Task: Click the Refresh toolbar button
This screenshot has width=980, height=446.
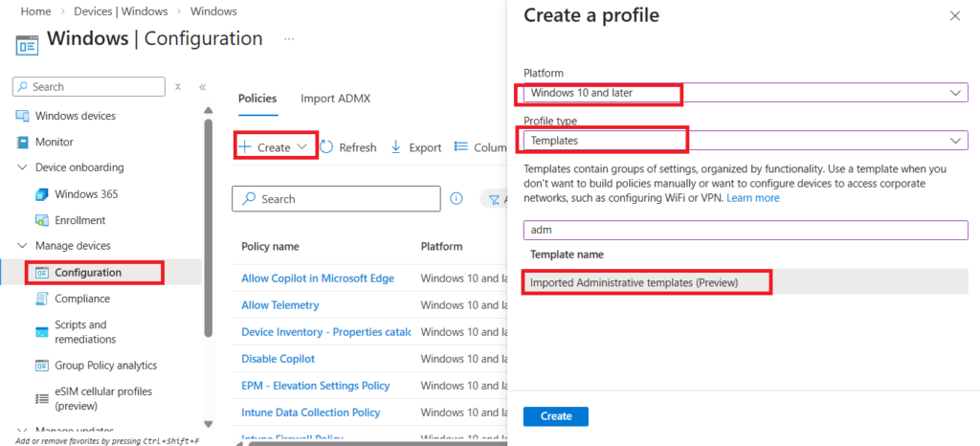Action: (x=348, y=147)
